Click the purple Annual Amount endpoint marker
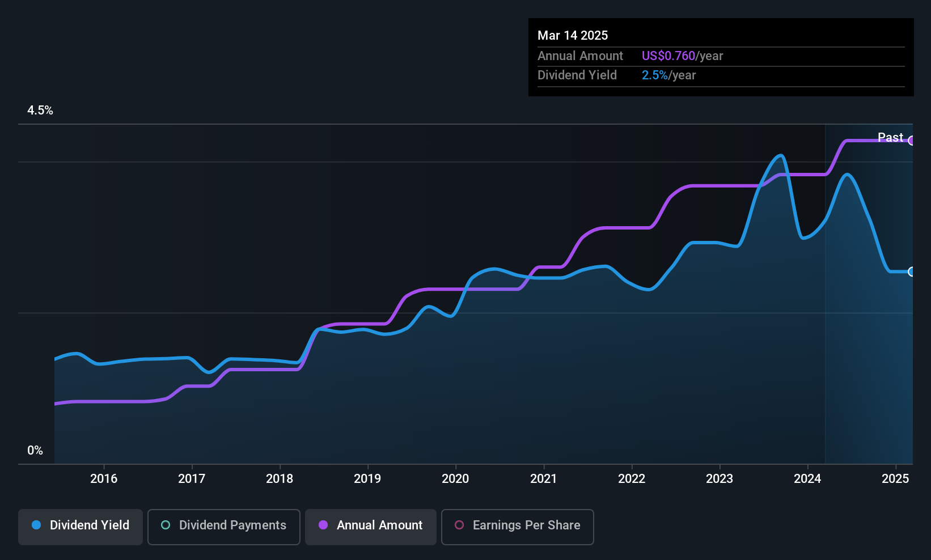The height and width of the screenshot is (560, 931). (x=912, y=141)
